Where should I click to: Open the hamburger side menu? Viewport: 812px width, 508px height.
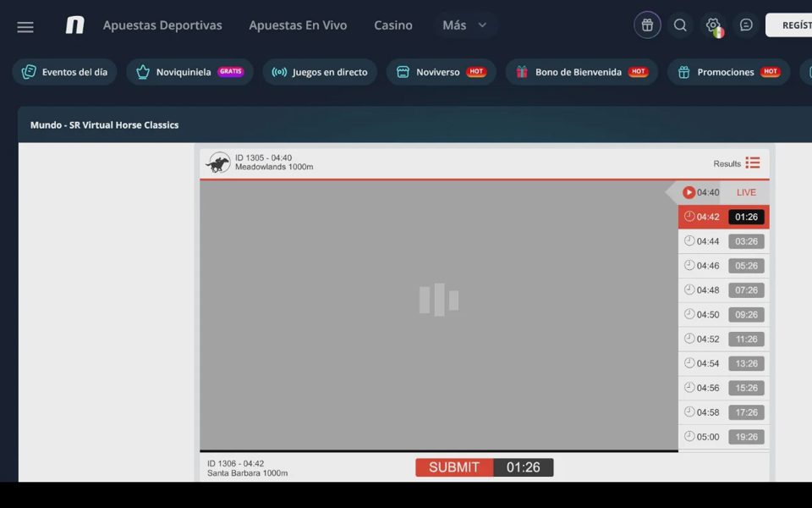coord(25,27)
